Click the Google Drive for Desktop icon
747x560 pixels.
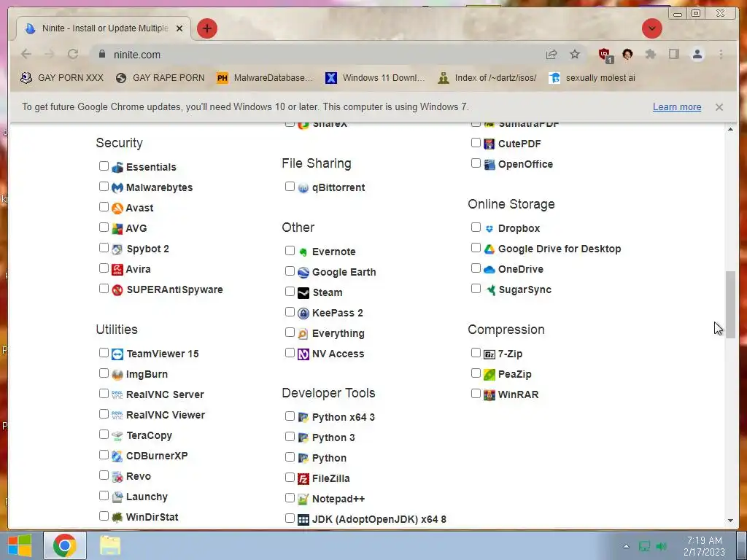489,249
